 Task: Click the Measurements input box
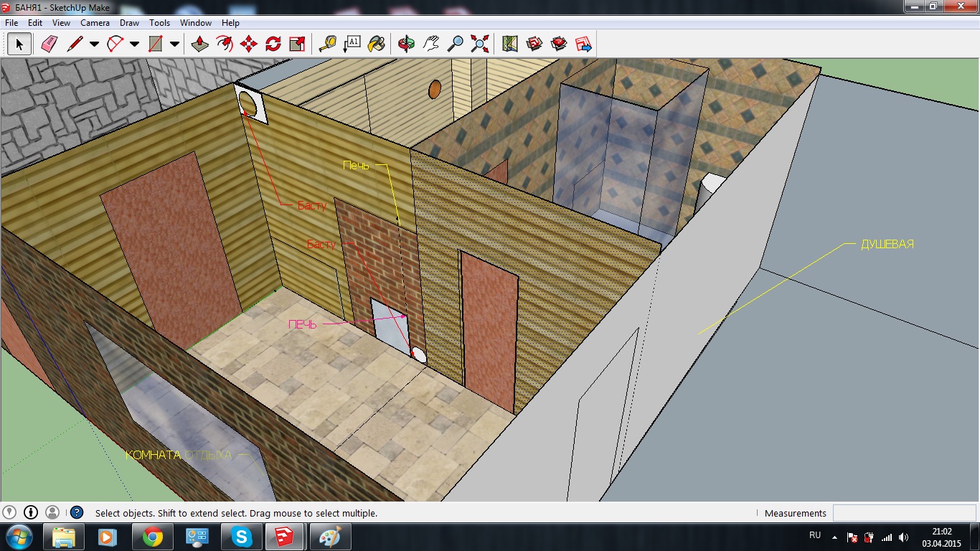(903, 513)
